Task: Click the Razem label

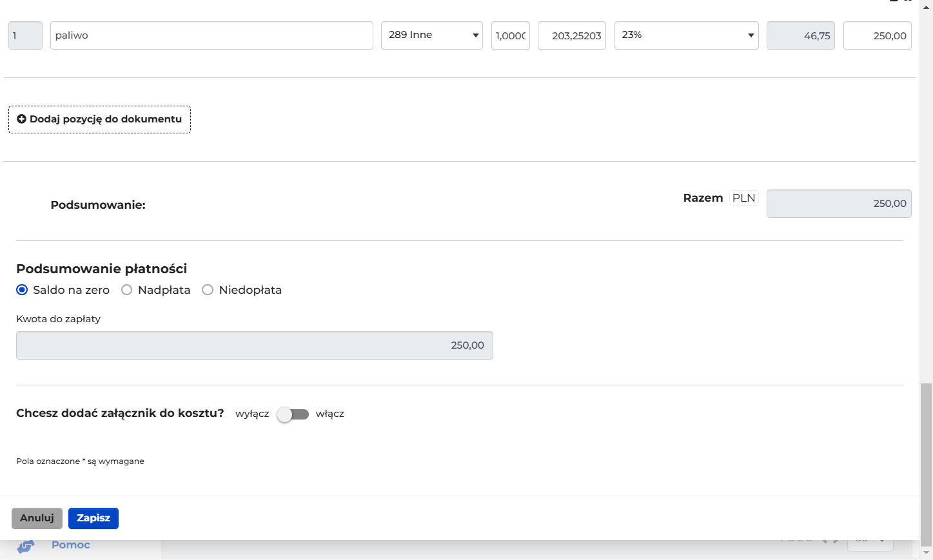Action: [703, 198]
